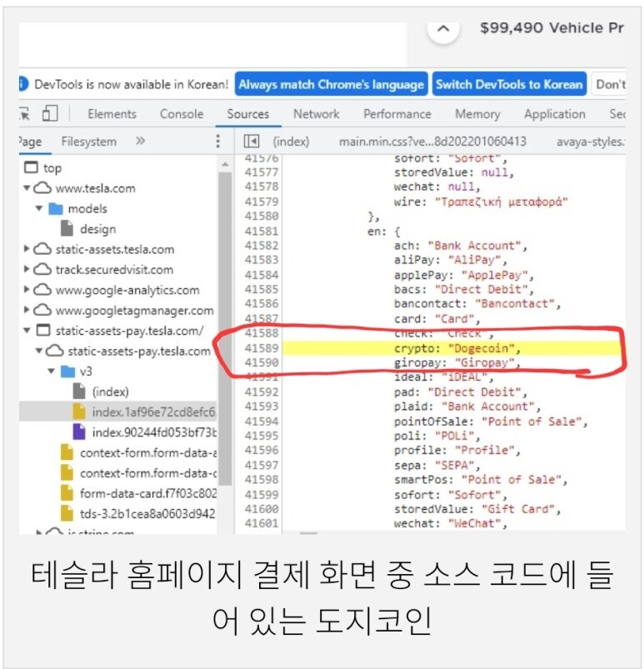The image size is (644, 669).
Task: Hide the navigator sidebar icon
Action: [x=252, y=142]
